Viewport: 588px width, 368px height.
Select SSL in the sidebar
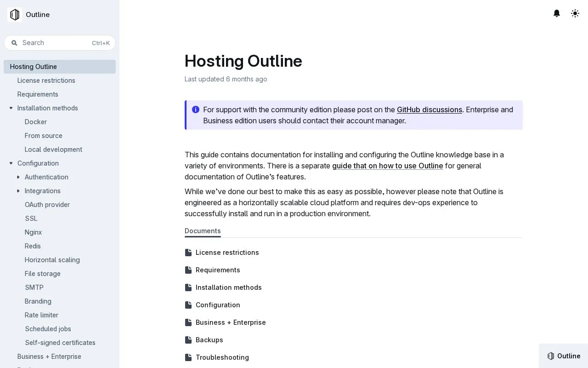click(31, 218)
